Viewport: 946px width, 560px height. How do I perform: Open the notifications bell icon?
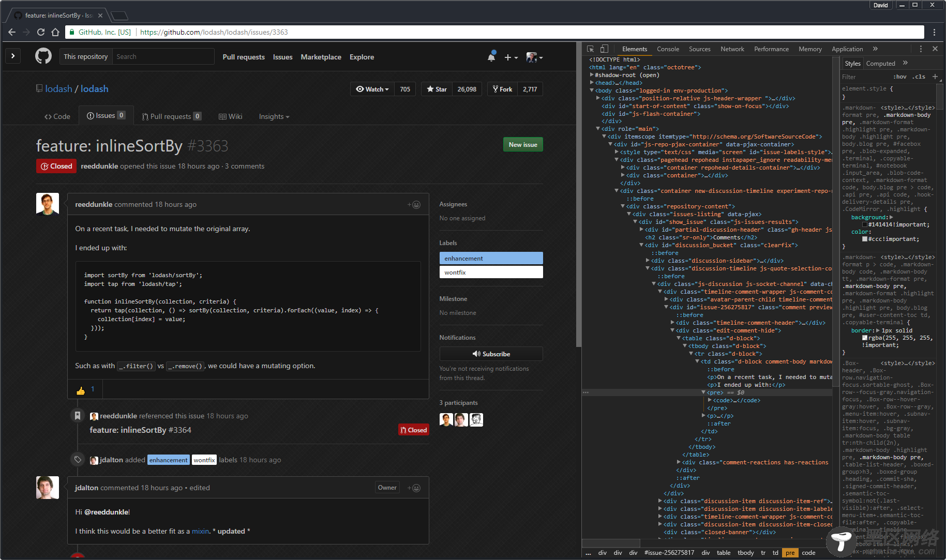click(x=491, y=57)
